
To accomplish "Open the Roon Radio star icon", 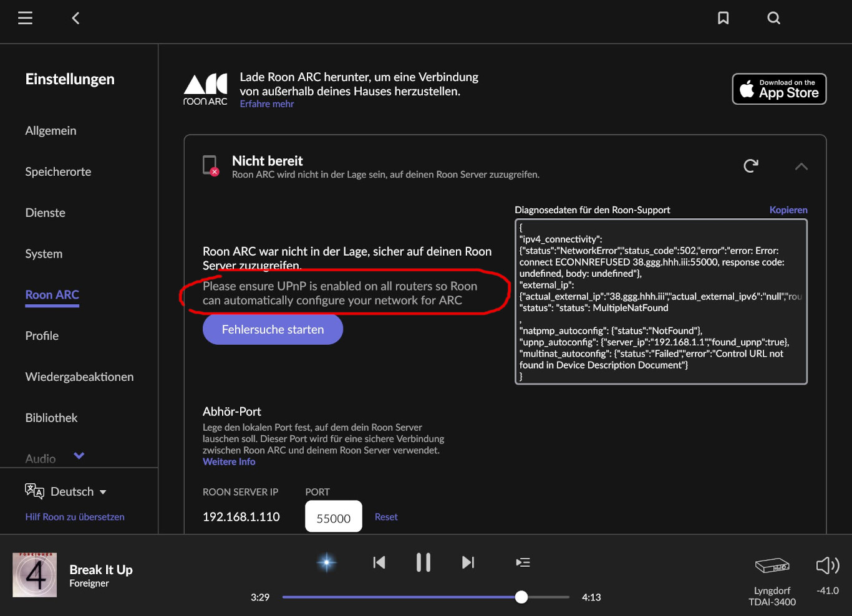I will 326,562.
